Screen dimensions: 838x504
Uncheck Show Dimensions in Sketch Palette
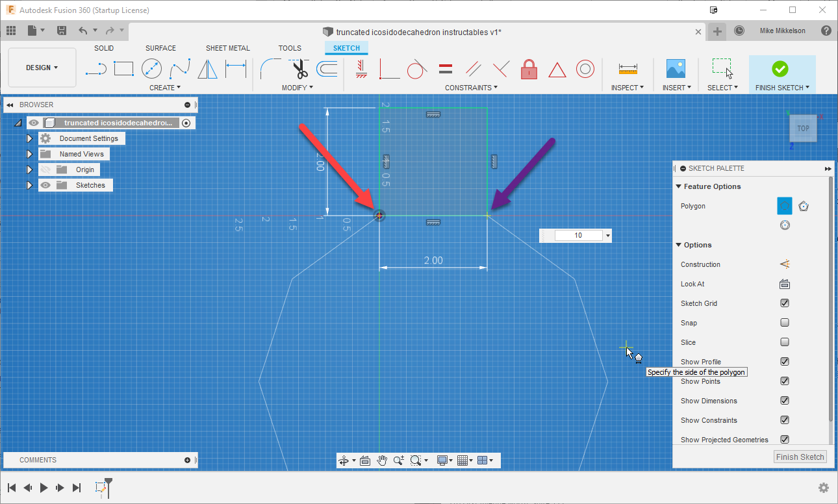[x=784, y=401]
